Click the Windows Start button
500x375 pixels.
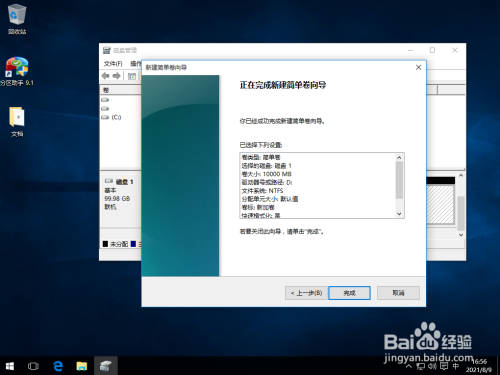click(10, 366)
